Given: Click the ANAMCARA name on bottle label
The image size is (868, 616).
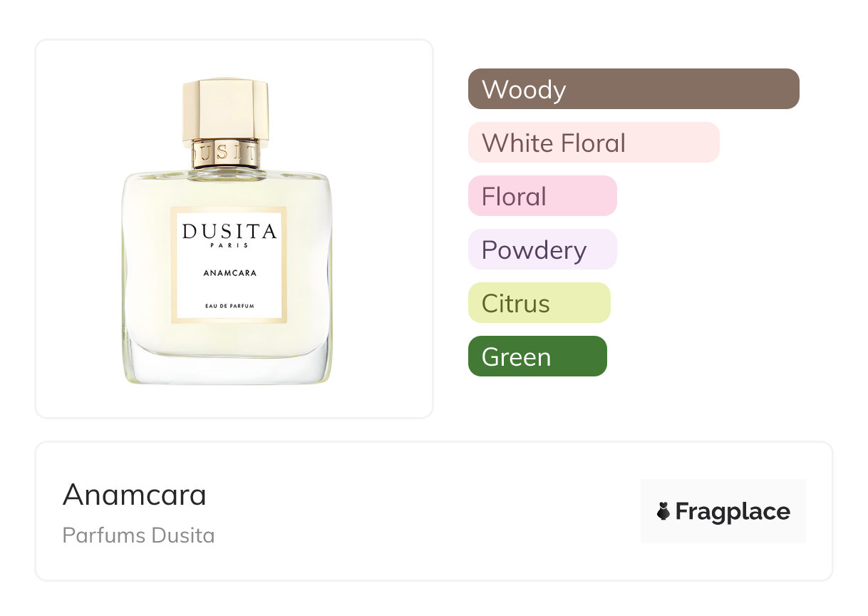Looking at the screenshot, I should coord(229,272).
